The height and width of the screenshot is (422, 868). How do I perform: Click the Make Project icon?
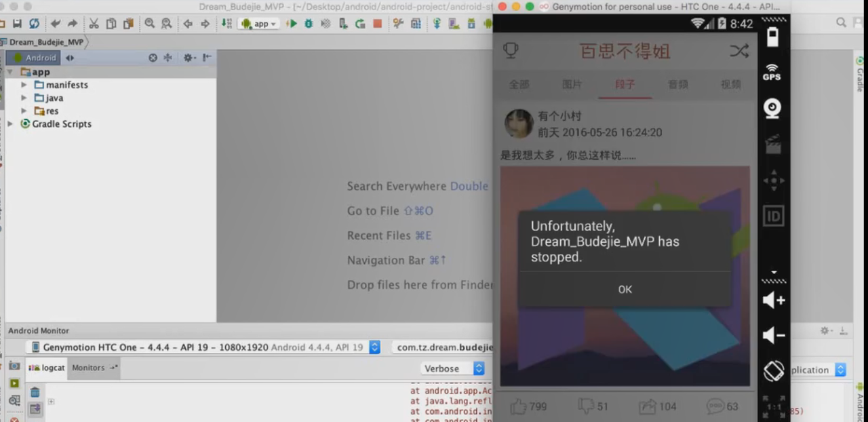[226, 24]
